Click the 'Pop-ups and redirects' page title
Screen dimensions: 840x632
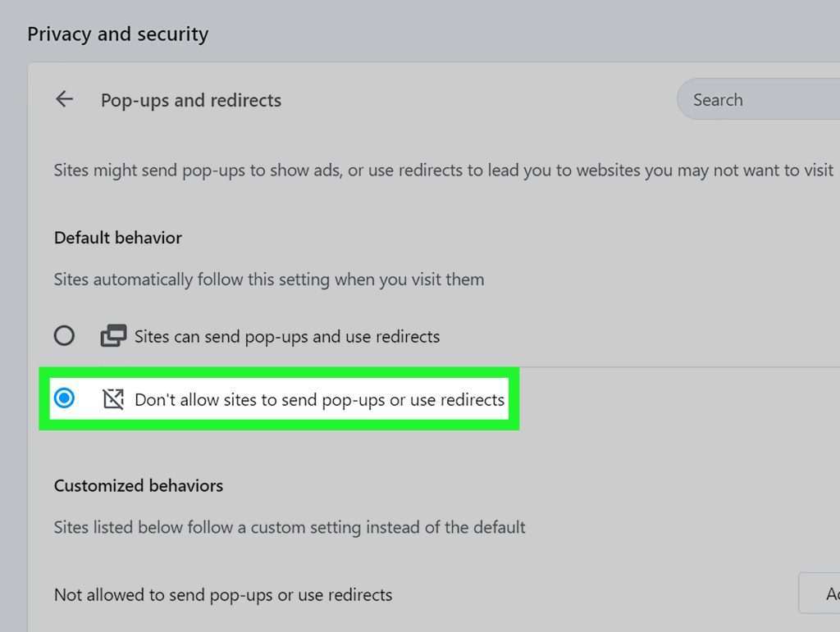(x=190, y=101)
